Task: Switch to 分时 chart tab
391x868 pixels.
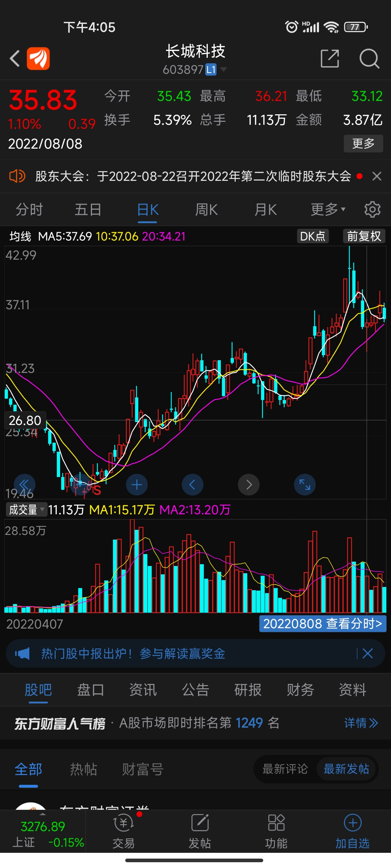Action: pyautogui.click(x=29, y=209)
